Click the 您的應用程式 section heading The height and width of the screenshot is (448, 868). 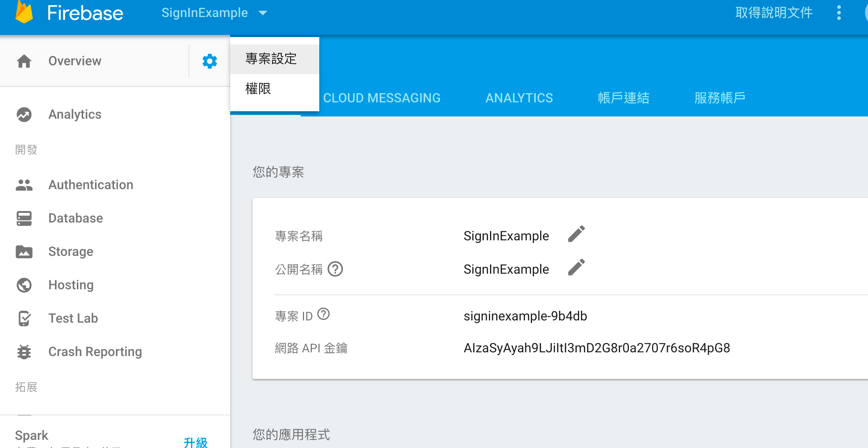coord(291,434)
